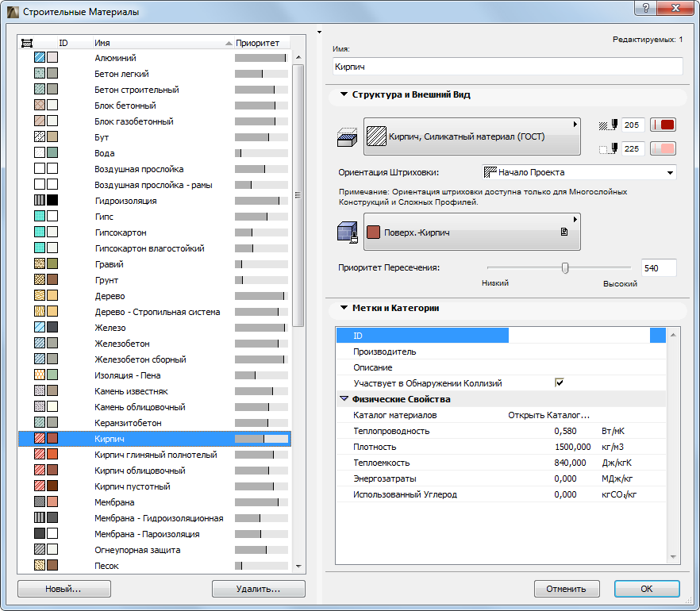
Task: Confirm with OK button
Action: point(647,589)
